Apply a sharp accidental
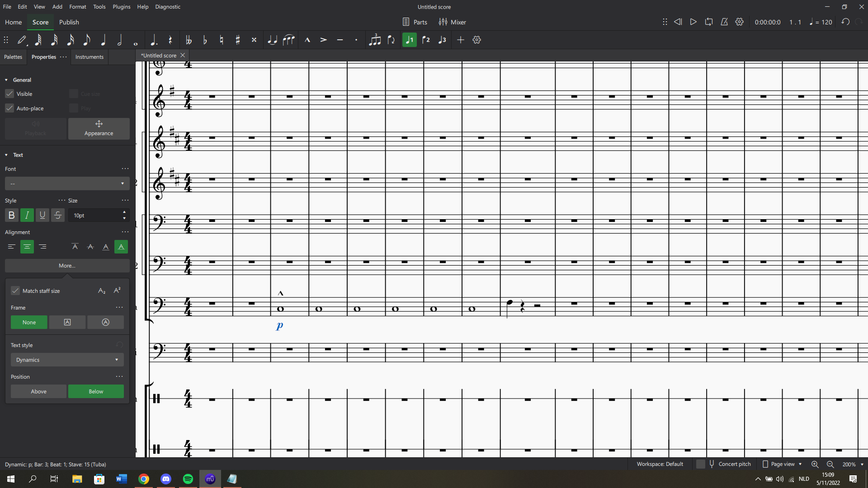 tap(237, 40)
